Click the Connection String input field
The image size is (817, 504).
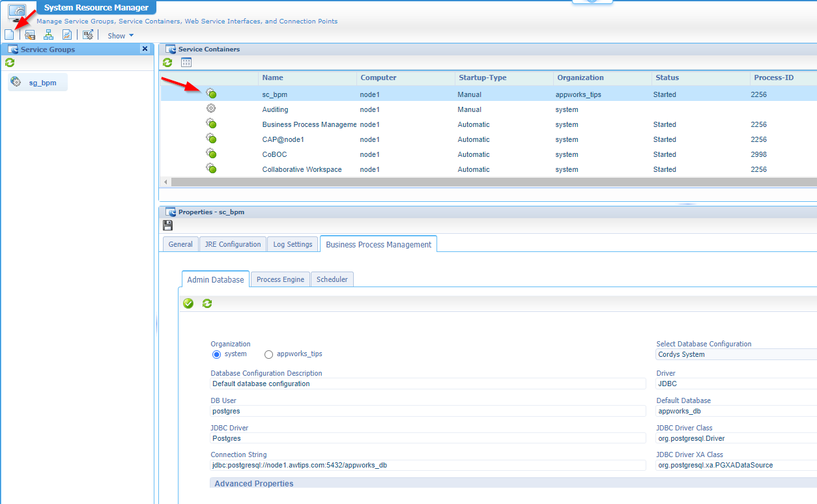pyautogui.click(x=427, y=466)
